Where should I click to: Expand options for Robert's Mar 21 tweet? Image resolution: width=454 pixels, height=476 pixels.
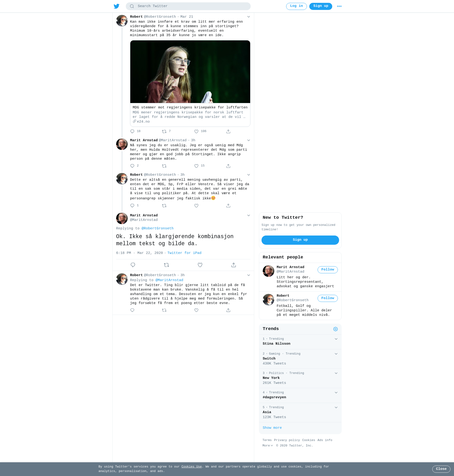tap(249, 17)
